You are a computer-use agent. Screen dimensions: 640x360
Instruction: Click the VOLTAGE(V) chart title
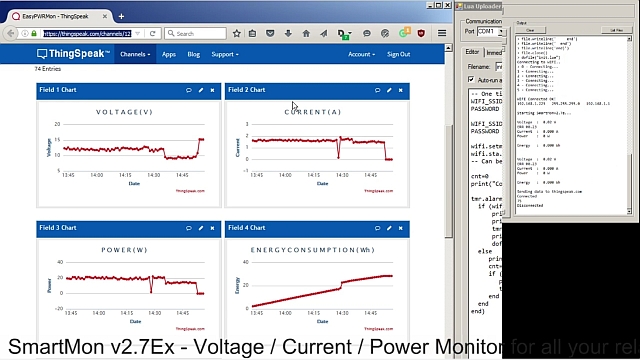[124, 112]
